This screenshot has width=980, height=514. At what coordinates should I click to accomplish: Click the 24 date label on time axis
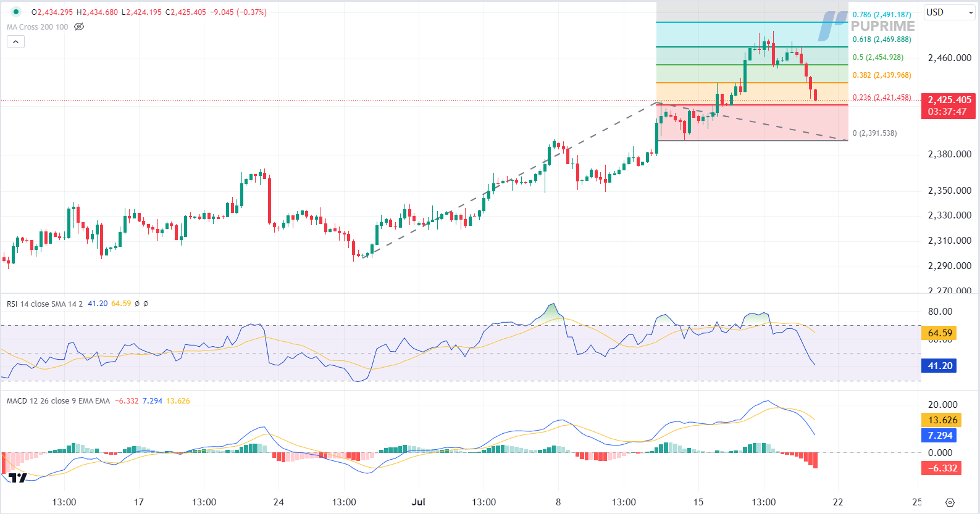(279, 502)
